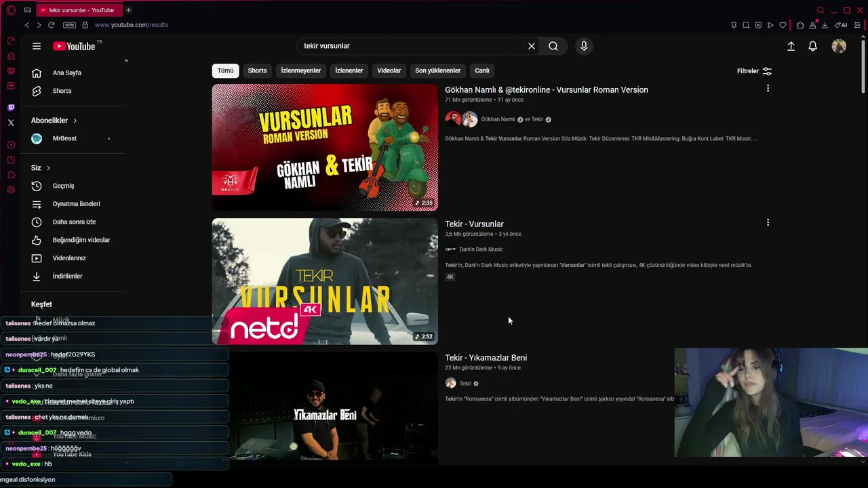The image size is (868, 488).
Task: Clear the search box with the X icon
Action: [x=532, y=46]
